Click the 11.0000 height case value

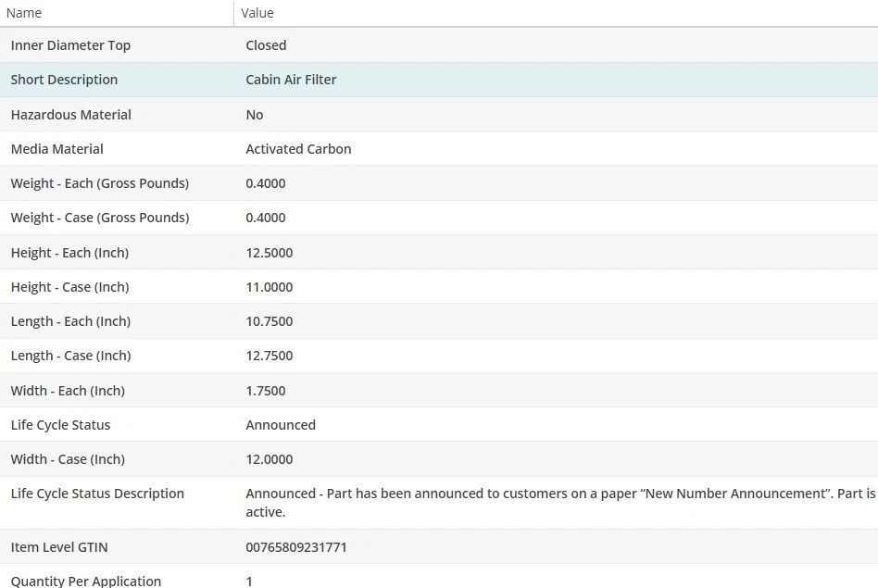coord(269,287)
